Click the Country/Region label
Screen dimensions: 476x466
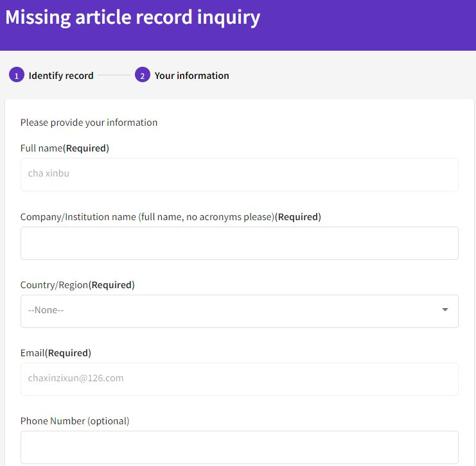tap(77, 285)
